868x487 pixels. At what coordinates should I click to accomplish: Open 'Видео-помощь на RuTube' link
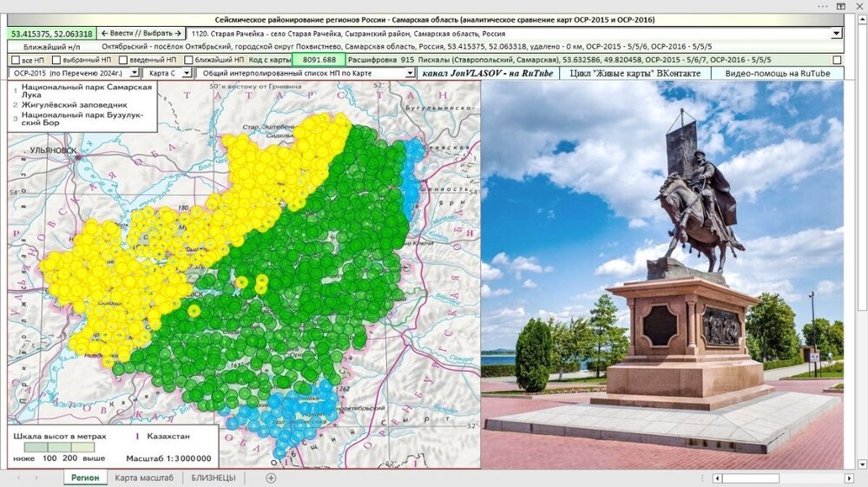[777, 73]
